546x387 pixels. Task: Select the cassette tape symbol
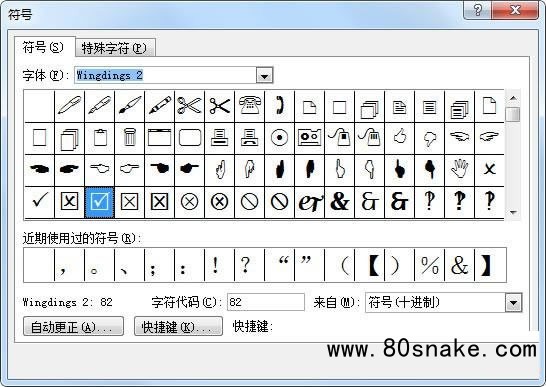pyautogui.click(x=310, y=138)
